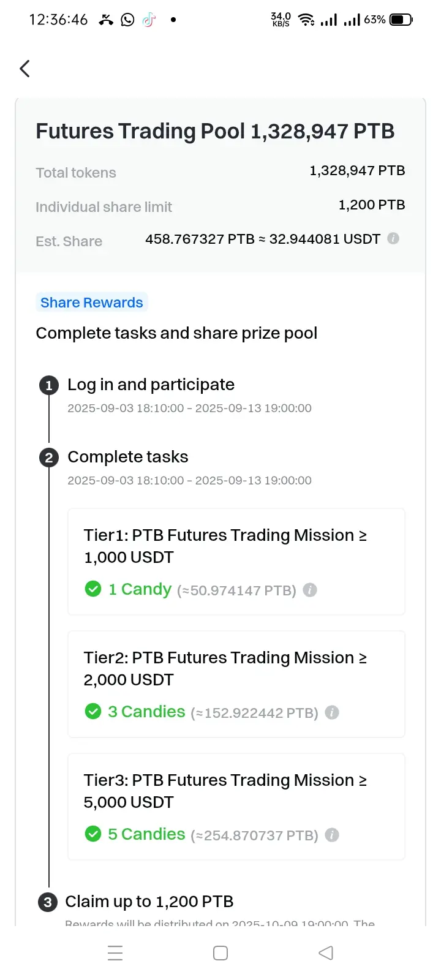
Task: Tap the 1 Candy reward label
Action: click(x=140, y=589)
